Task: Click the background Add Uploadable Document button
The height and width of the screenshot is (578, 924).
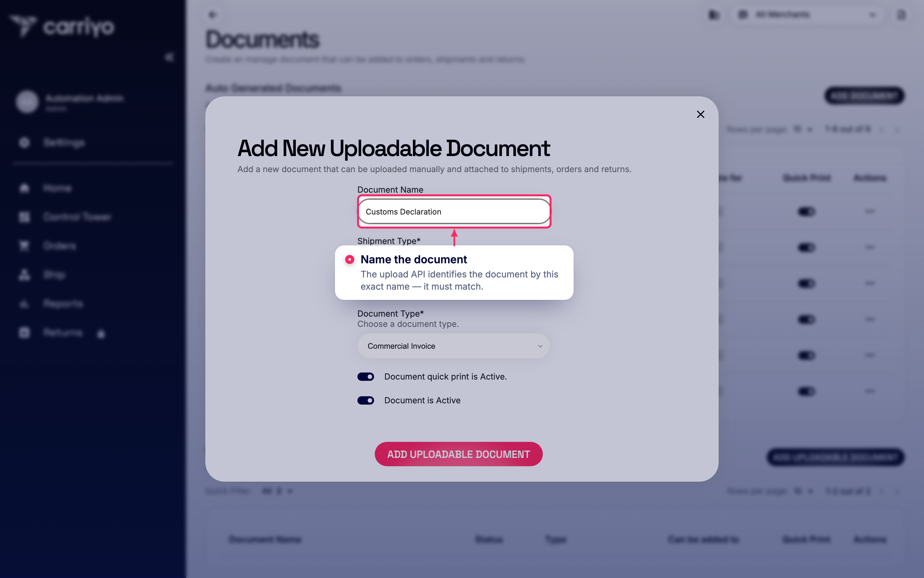Action: coord(835,457)
